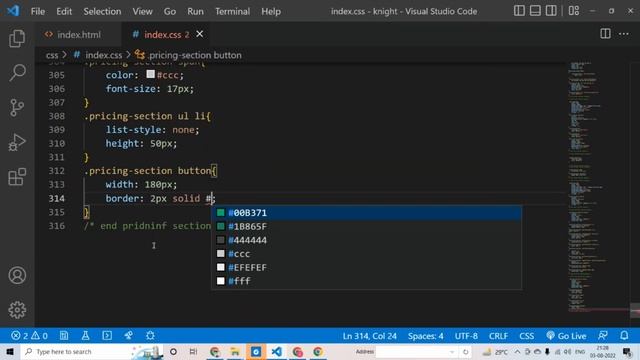Open notifications bell in status bar

point(624,336)
